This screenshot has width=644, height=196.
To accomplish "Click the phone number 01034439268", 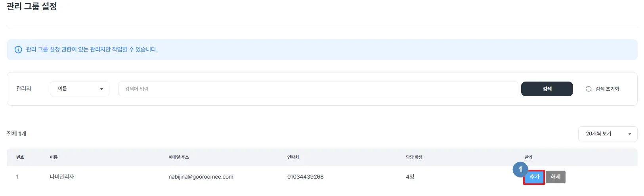I will 306,177.
